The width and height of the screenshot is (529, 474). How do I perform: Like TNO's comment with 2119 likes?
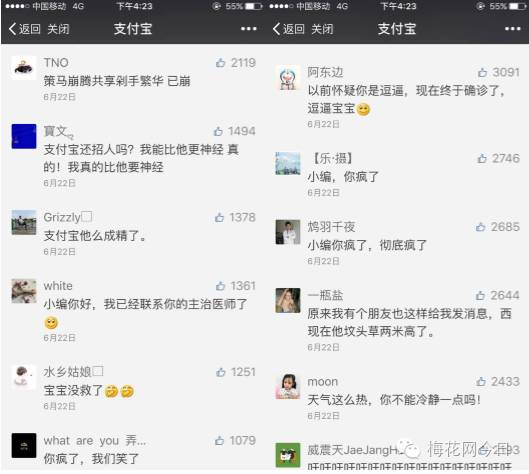tap(220, 63)
